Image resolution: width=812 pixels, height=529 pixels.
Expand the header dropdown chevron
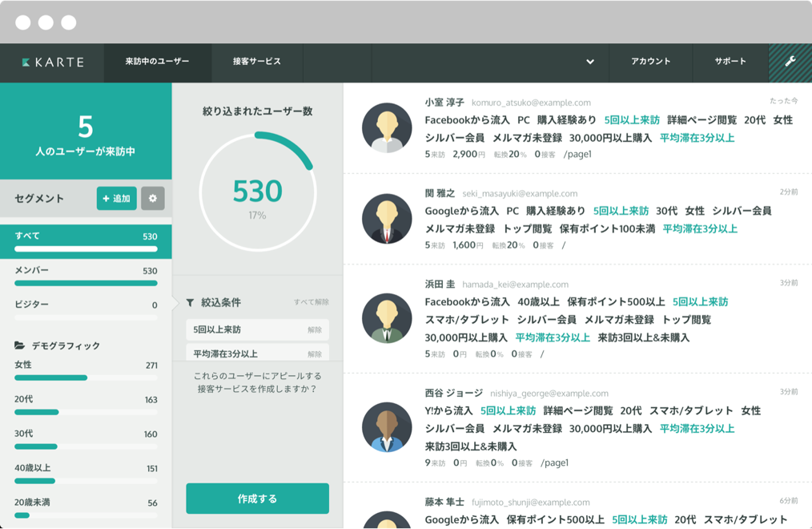[x=590, y=62]
